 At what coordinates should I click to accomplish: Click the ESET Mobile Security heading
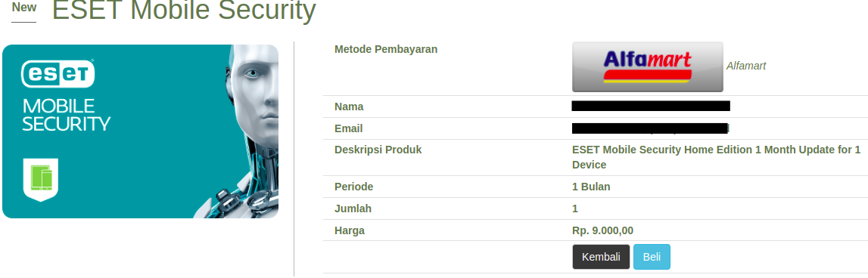click(184, 10)
